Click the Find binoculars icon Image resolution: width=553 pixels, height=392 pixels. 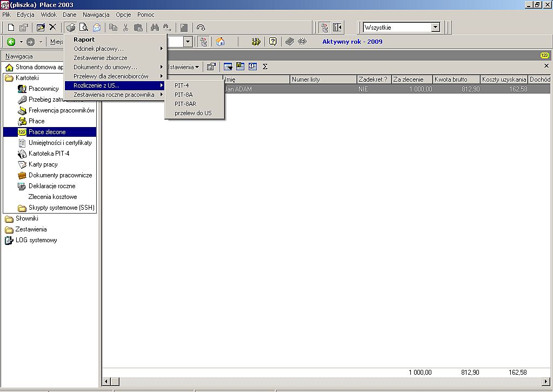155,28
